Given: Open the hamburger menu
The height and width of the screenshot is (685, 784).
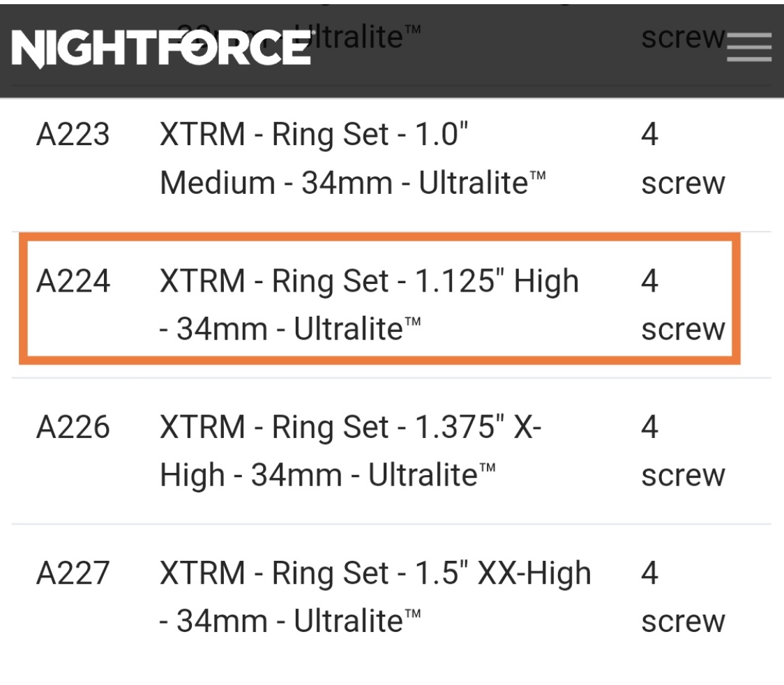Looking at the screenshot, I should click(x=749, y=48).
